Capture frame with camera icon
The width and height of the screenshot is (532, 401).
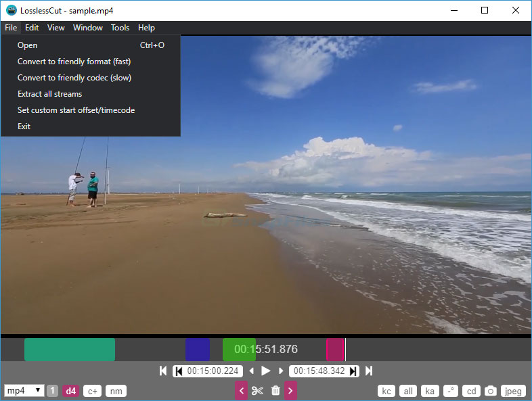coord(490,391)
